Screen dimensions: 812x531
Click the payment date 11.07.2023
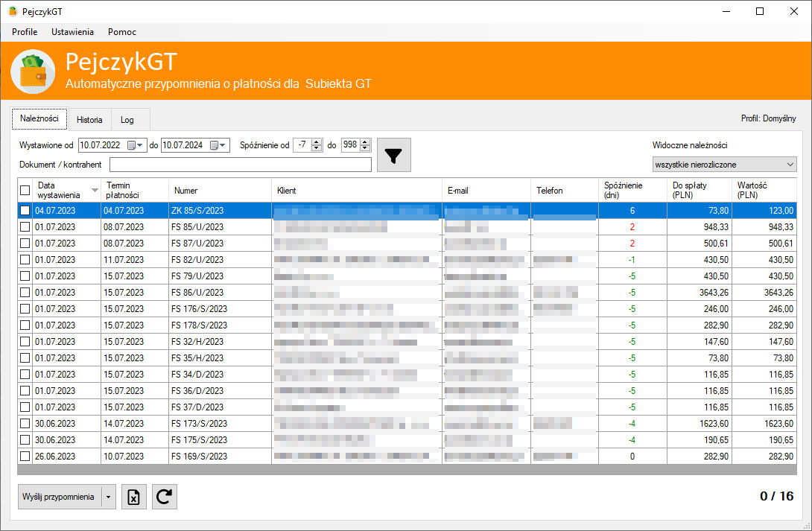click(124, 260)
